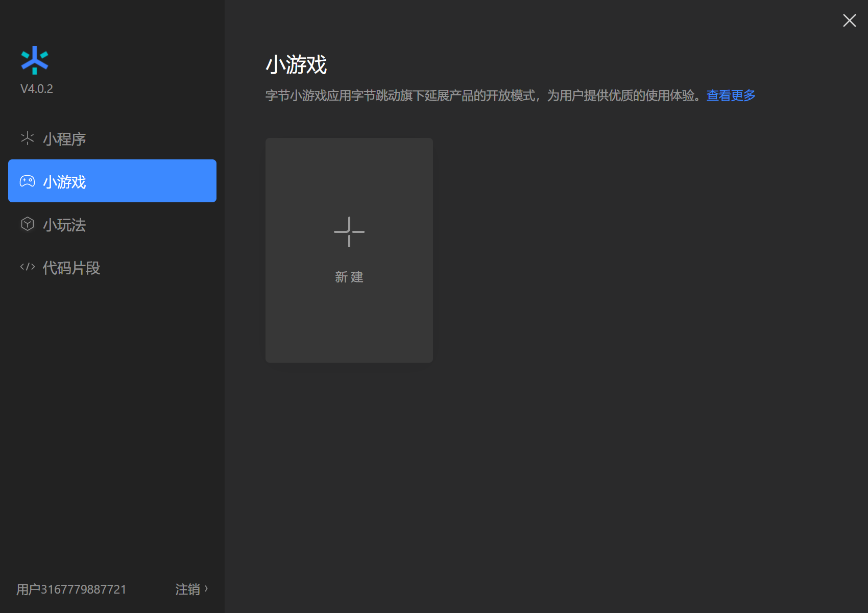Select the 小程序 mini-program icon in sidebar
This screenshot has width=868, height=613.
(x=27, y=138)
